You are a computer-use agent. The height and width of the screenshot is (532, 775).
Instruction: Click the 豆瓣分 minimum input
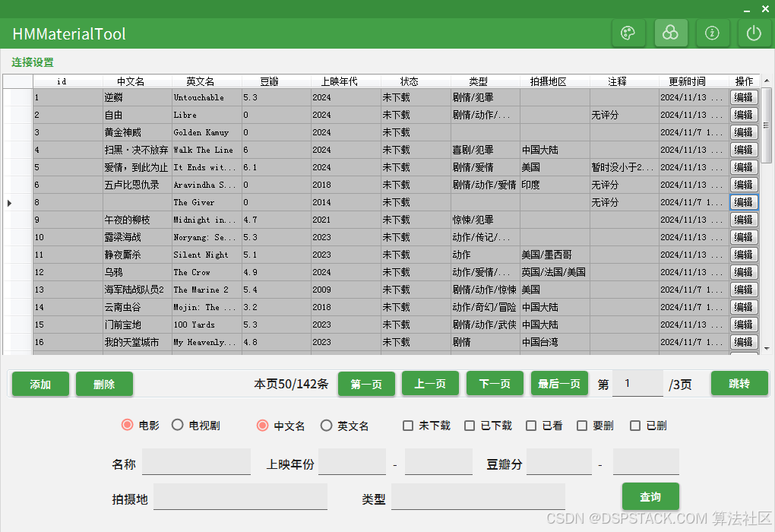pyautogui.click(x=559, y=462)
